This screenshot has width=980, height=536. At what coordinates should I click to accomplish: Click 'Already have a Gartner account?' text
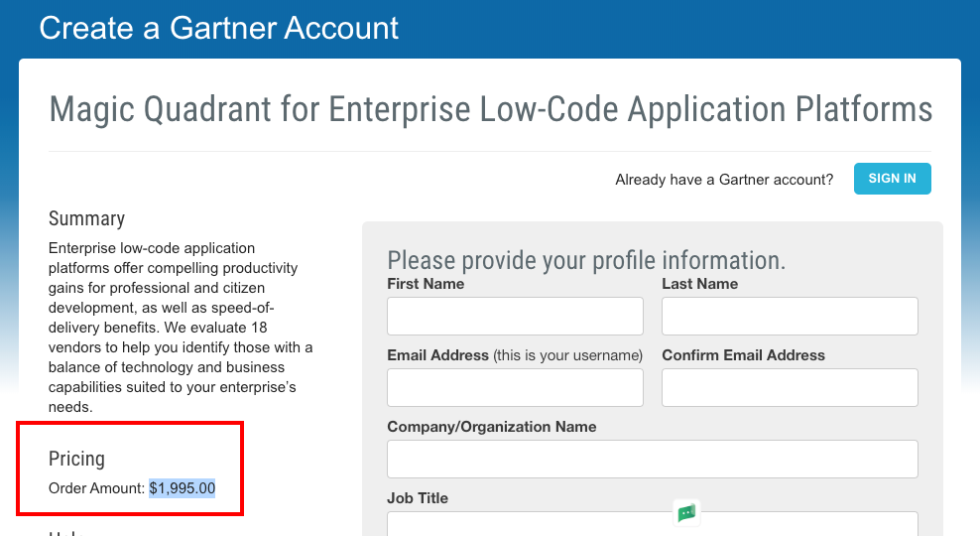(x=724, y=180)
